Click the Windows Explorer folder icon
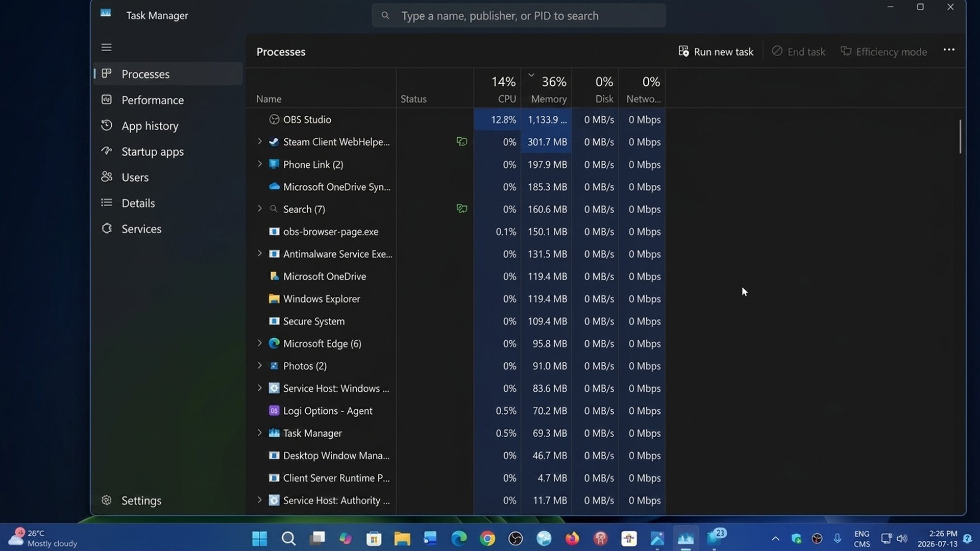 [274, 299]
